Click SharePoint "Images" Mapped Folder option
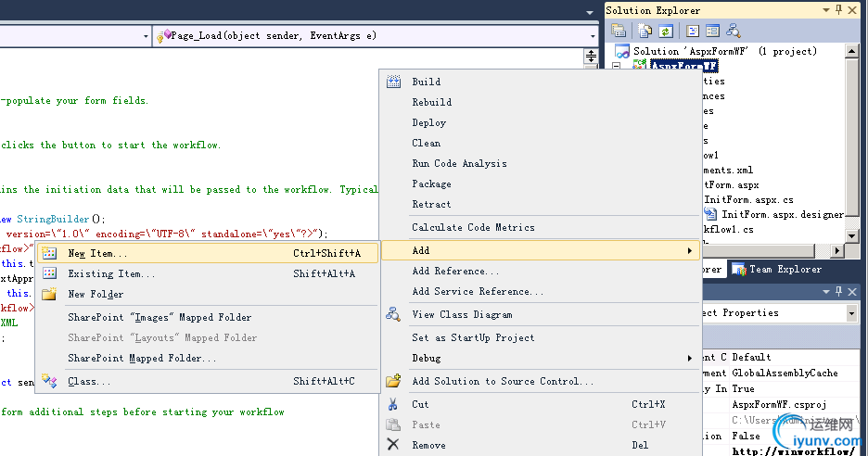 [159, 317]
